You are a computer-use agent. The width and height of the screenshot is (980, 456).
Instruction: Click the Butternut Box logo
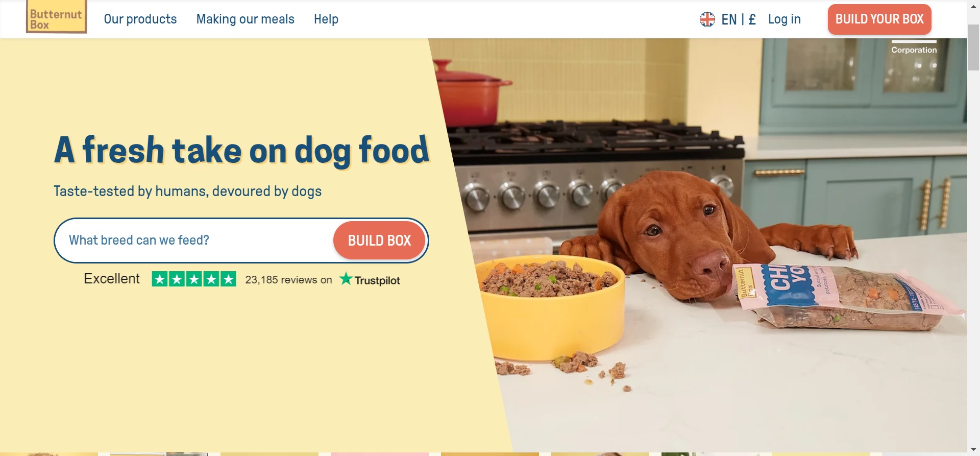(56, 17)
